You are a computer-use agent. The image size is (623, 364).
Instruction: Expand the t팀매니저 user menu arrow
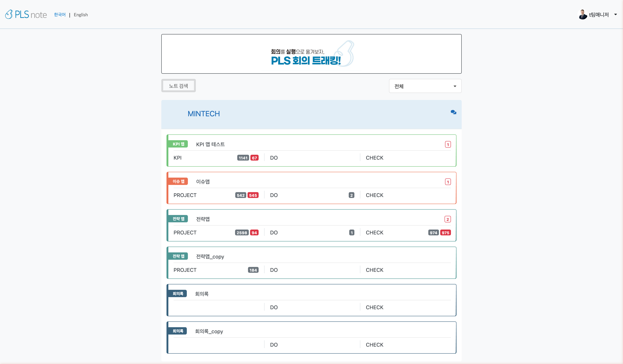click(616, 15)
